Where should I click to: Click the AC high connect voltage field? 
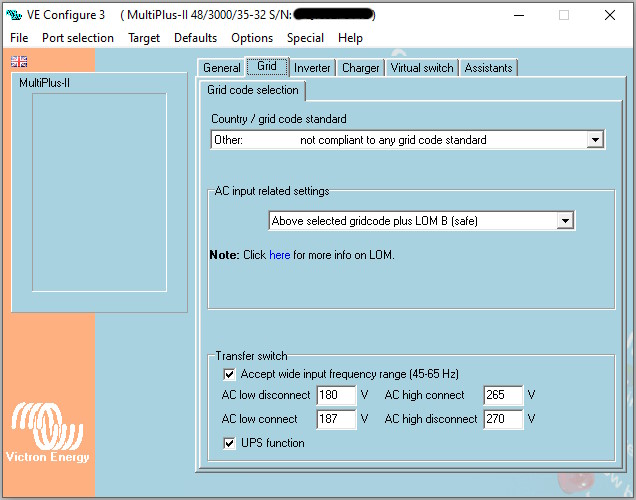pyautogui.click(x=503, y=396)
